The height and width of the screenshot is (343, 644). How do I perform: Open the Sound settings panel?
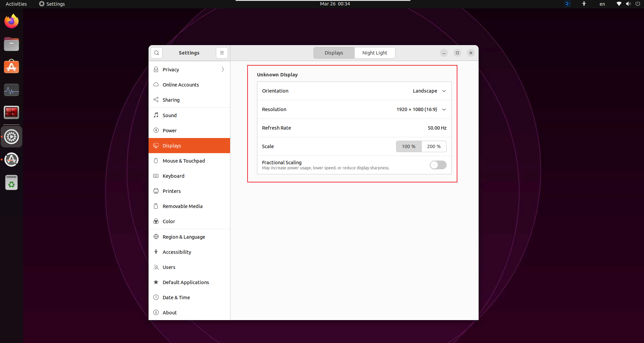point(189,115)
